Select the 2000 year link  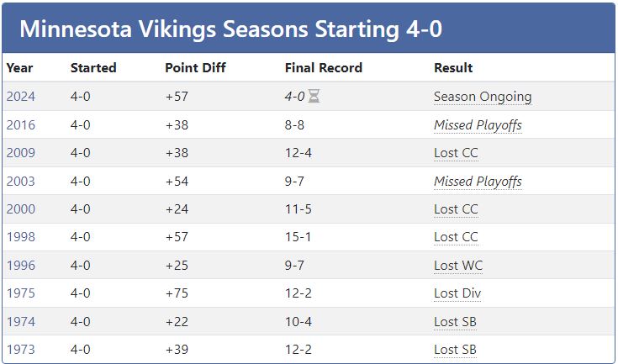pos(21,209)
